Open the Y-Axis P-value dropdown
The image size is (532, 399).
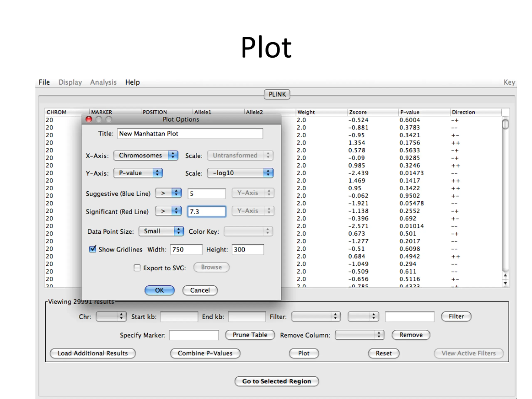coord(138,173)
